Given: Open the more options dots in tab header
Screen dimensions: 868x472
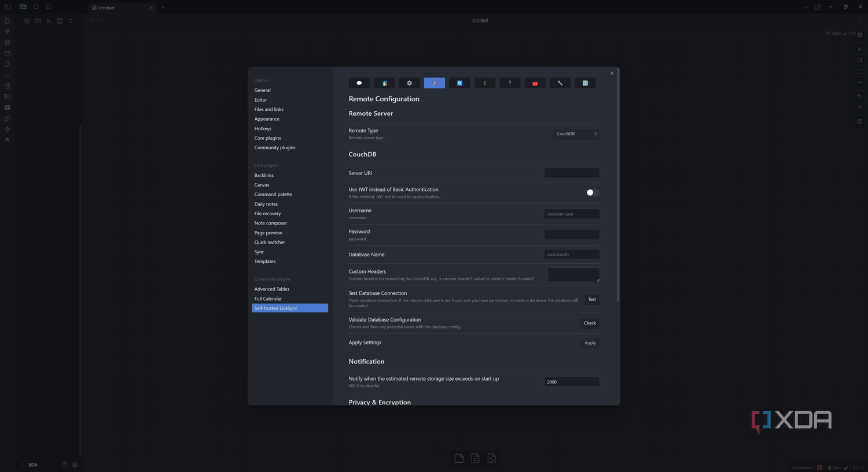Looking at the screenshot, I should pyautogui.click(x=859, y=20).
